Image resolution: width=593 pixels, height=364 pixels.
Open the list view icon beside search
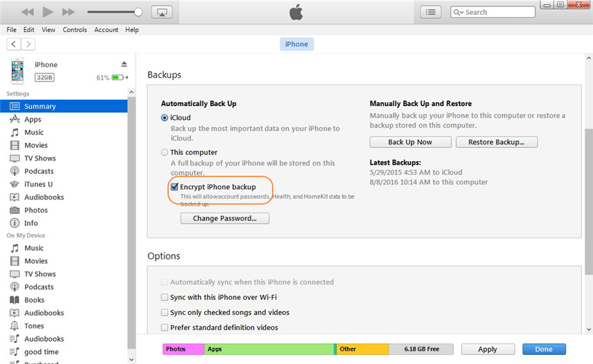point(431,12)
